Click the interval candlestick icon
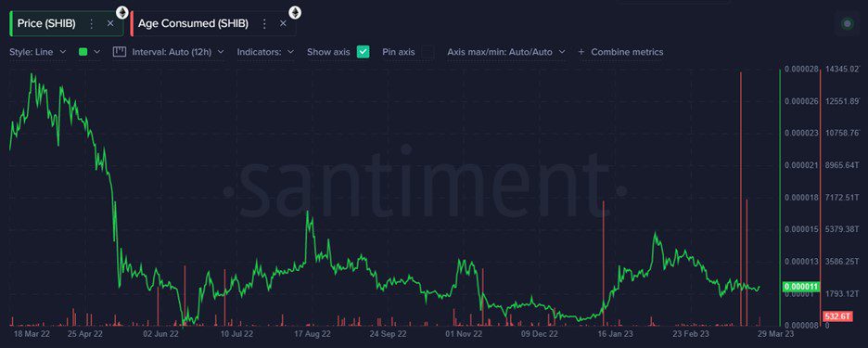Viewport: 868px width, 348px height. [x=120, y=52]
